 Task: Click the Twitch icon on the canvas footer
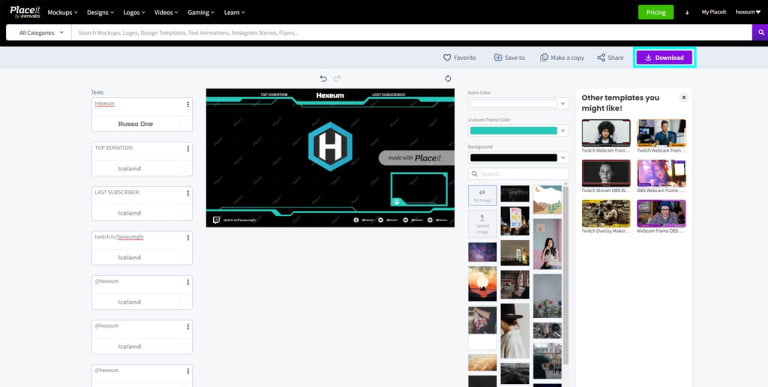coord(216,220)
